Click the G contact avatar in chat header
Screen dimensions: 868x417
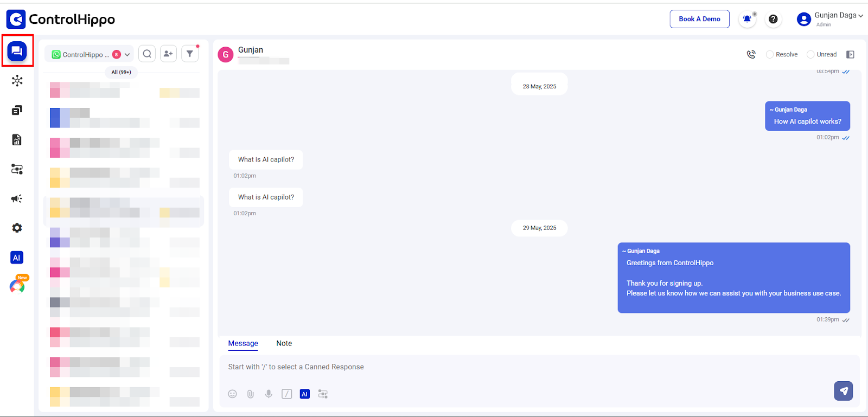226,55
